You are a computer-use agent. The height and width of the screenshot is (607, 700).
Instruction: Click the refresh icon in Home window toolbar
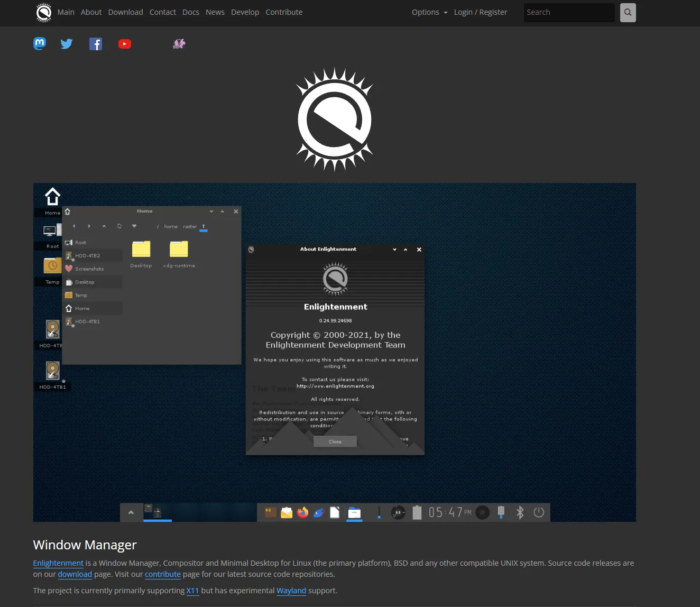(x=119, y=226)
